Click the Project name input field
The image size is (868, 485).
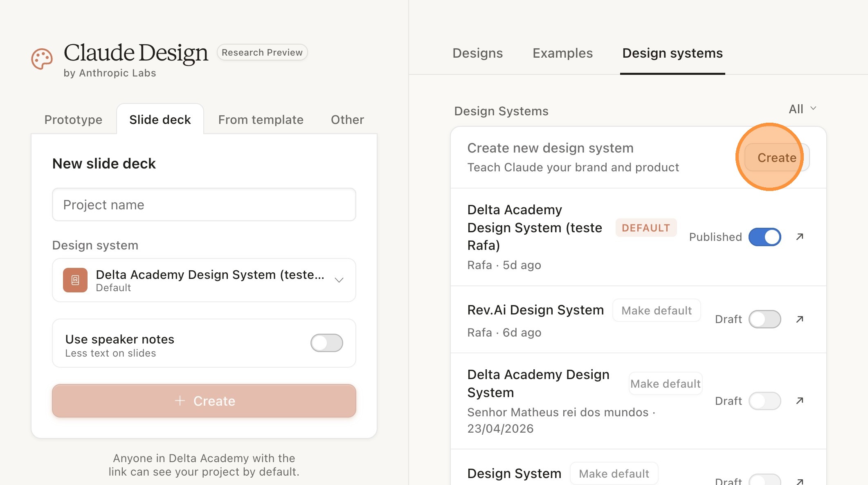[204, 204]
